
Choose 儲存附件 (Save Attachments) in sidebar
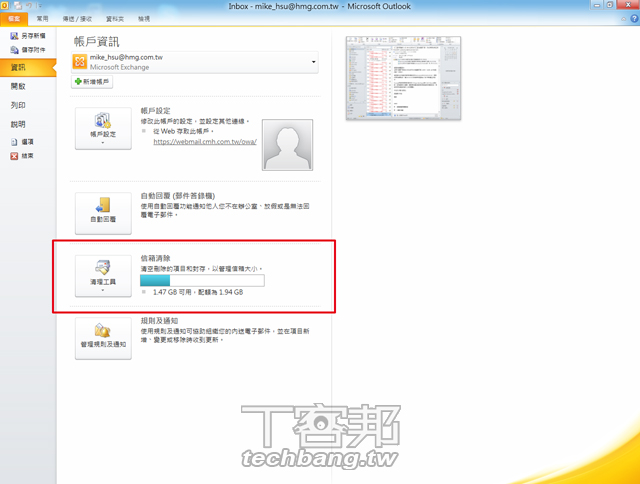tap(28, 50)
